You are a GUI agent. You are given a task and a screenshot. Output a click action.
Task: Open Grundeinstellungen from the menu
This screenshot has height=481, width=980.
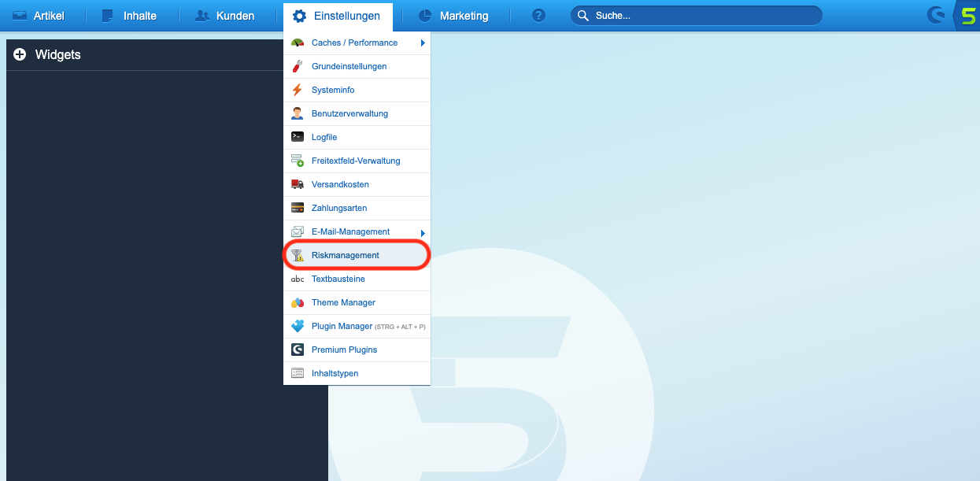[x=357, y=66]
